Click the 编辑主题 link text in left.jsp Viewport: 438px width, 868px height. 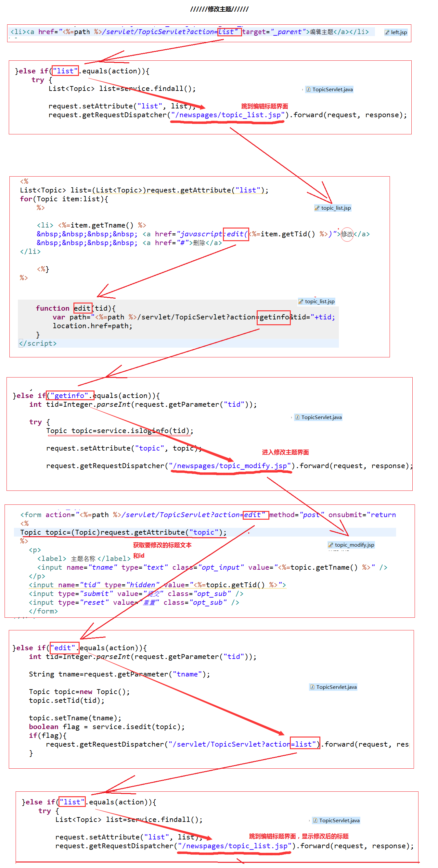pyautogui.click(x=322, y=32)
